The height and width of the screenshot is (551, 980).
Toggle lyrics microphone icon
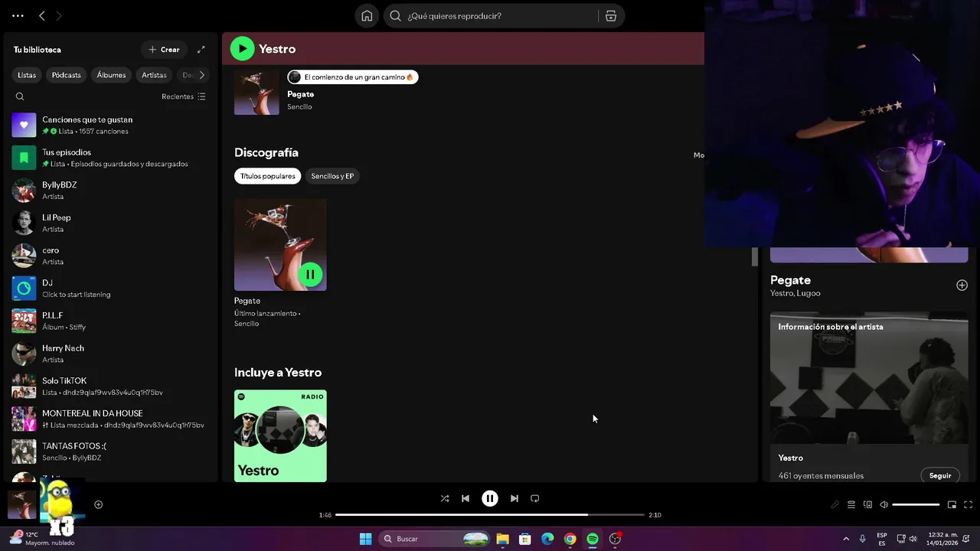(x=835, y=504)
